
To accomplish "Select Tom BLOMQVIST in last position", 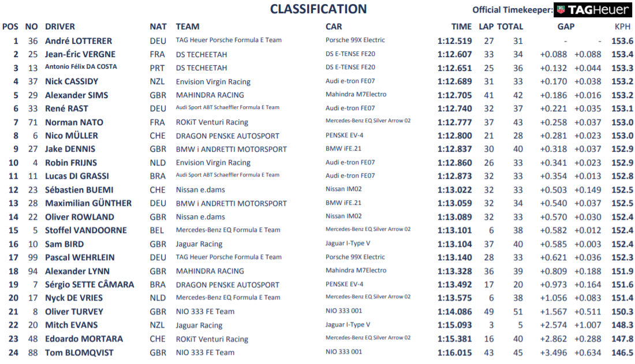I will (79, 352).
